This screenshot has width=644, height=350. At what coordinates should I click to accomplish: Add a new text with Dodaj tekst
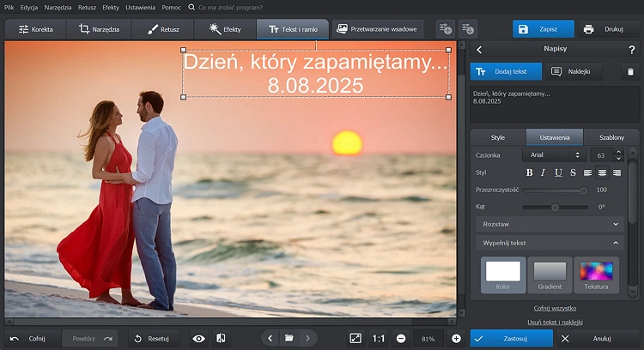(x=506, y=71)
